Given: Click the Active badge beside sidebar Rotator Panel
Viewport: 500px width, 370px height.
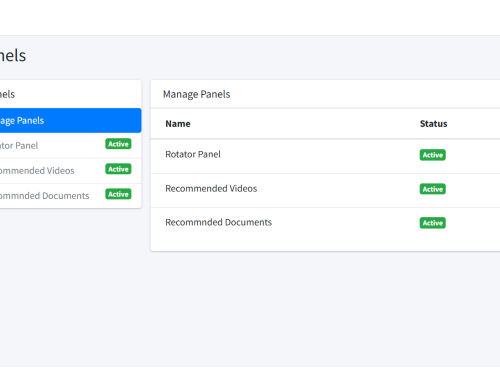Looking at the screenshot, I should (x=118, y=144).
